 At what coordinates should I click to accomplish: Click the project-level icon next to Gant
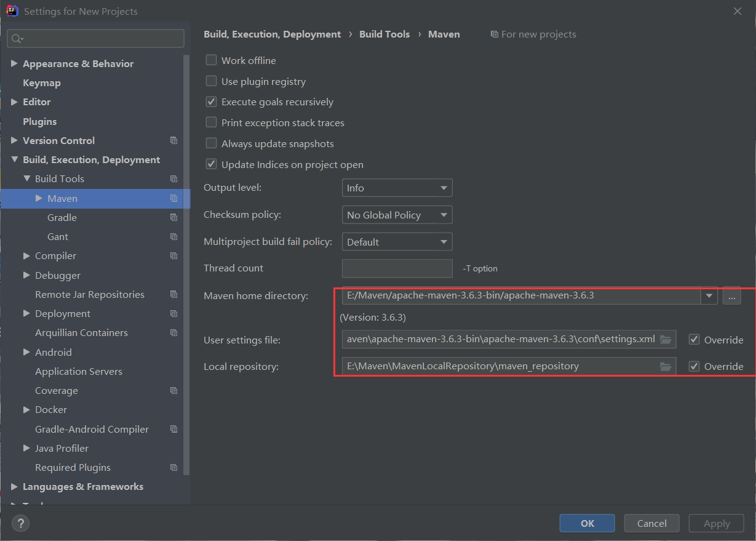coord(173,236)
